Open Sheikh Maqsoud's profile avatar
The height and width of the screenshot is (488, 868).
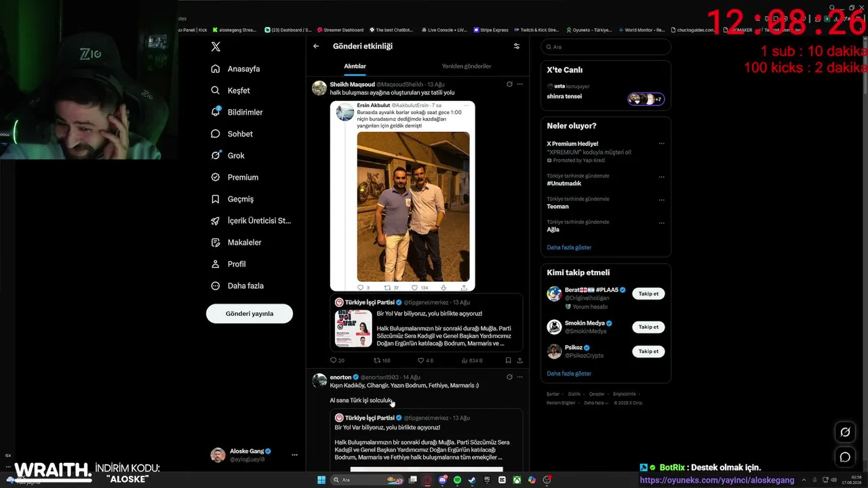point(319,88)
